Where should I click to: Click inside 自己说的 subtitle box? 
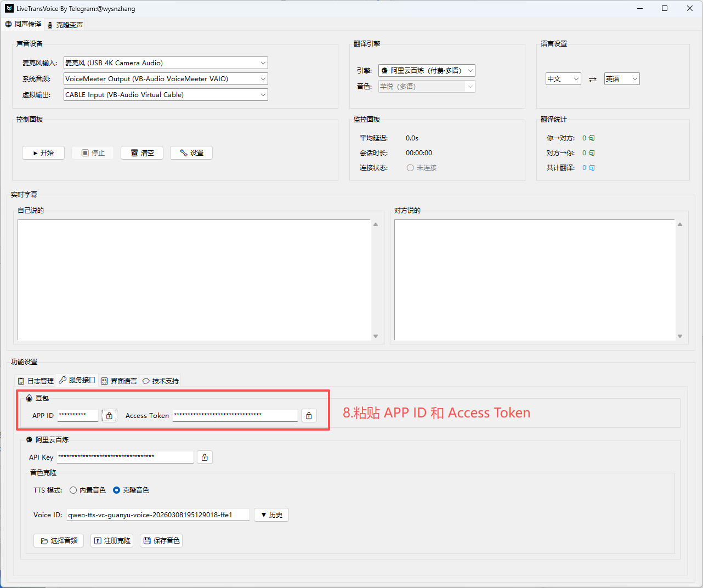(x=194, y=280)
